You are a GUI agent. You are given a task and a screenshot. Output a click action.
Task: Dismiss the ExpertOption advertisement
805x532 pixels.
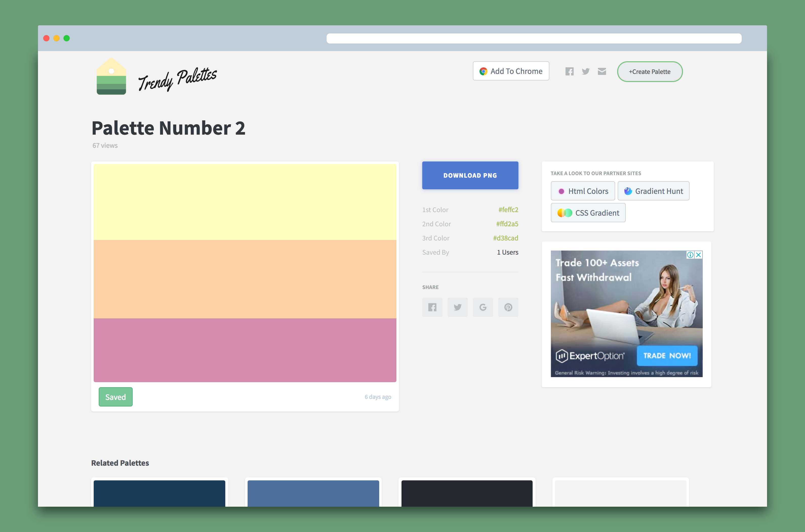[x=698, y=255]
